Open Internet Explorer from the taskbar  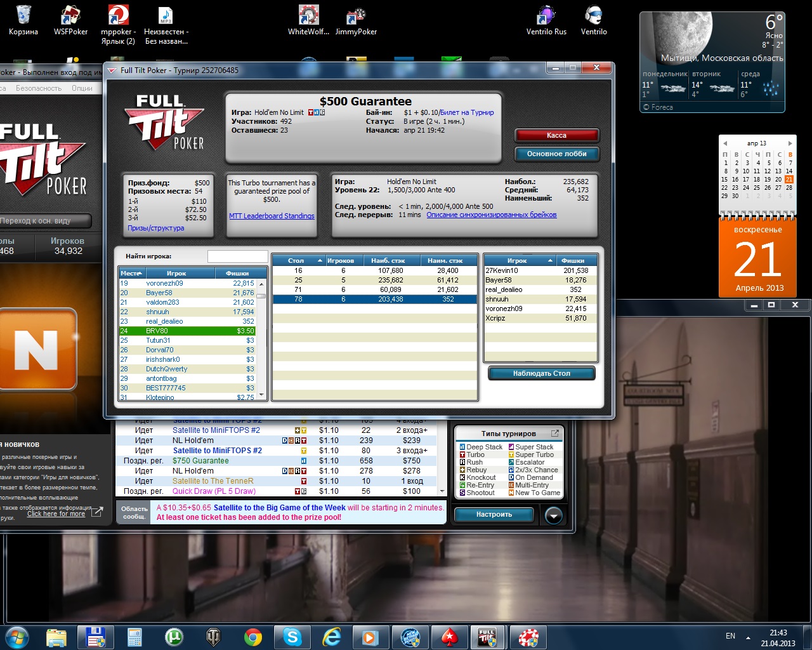pos(331,637)
